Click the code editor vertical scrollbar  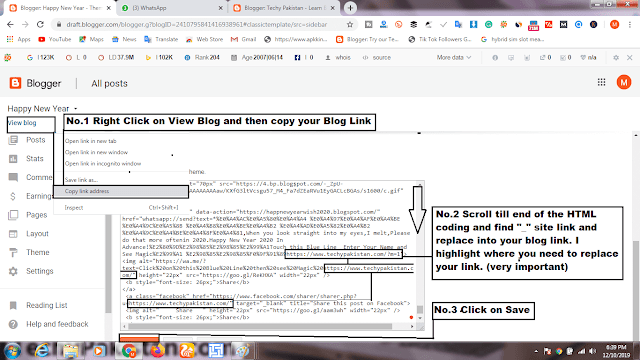420,252
